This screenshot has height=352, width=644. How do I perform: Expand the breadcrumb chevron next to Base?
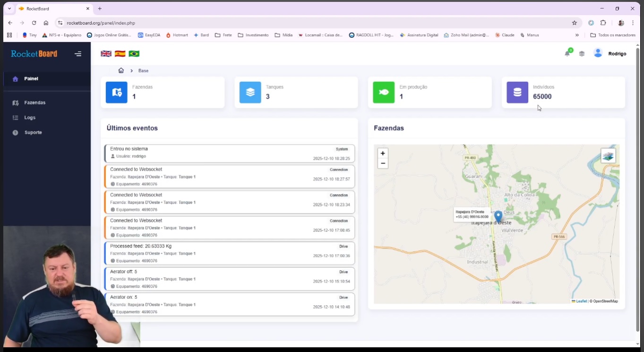131,70
